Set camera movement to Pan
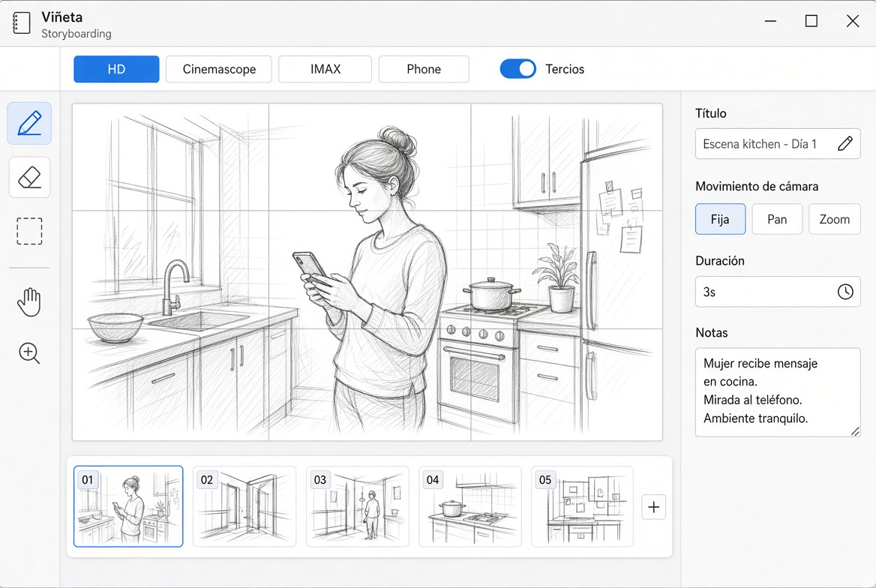876x588 pixels. coord(777,219)
